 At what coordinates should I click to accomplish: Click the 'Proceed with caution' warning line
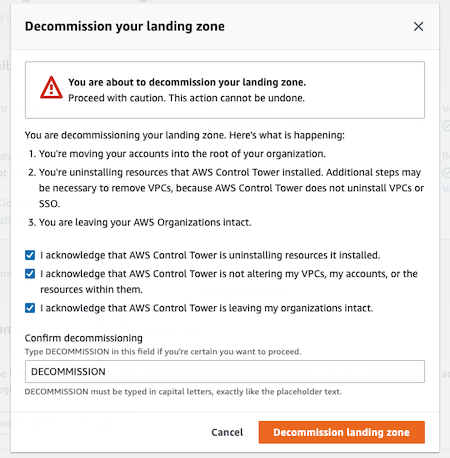[186, 98]
